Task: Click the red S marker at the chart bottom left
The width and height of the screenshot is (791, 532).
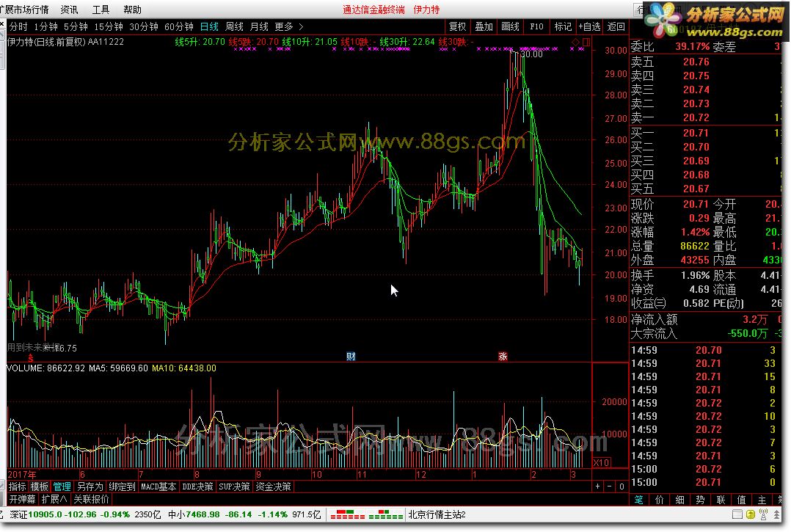Action: [x=31, y=357]
